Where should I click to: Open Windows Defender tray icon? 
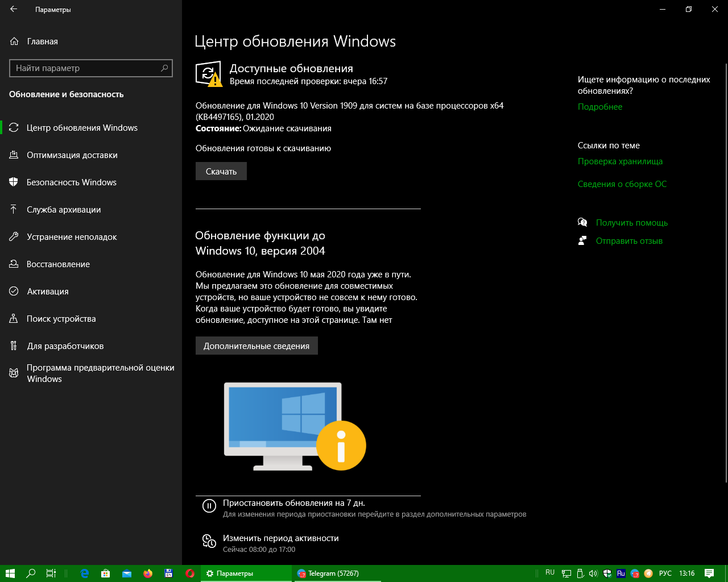[x=607, y=573]
